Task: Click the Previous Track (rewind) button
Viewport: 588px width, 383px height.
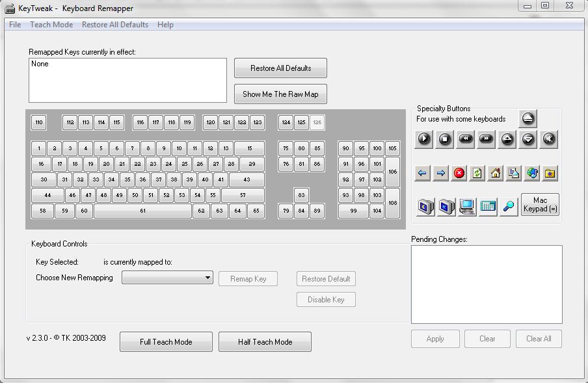Action: pos(465,139)
